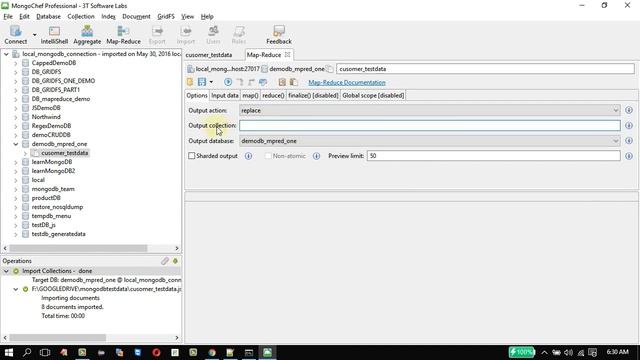Screen dimensions: 640x360
Task: Open the Help menu
Action: tap(207, 16)
